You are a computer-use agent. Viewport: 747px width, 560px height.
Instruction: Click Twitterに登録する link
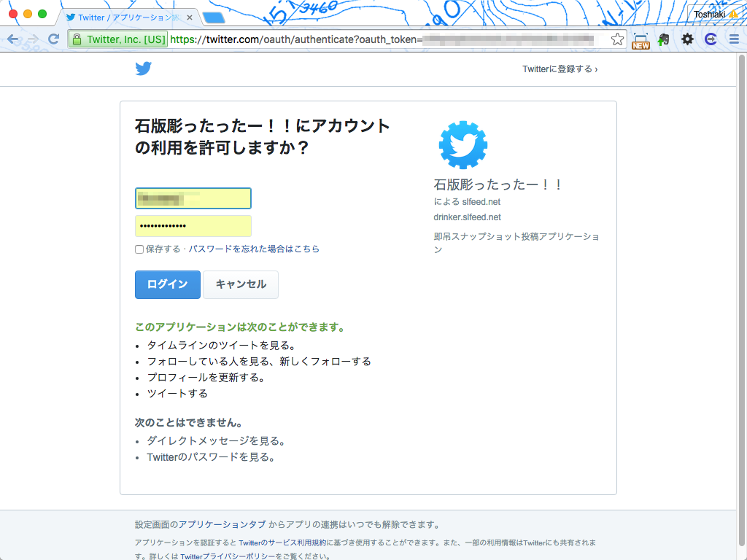[x=560, y=69]
